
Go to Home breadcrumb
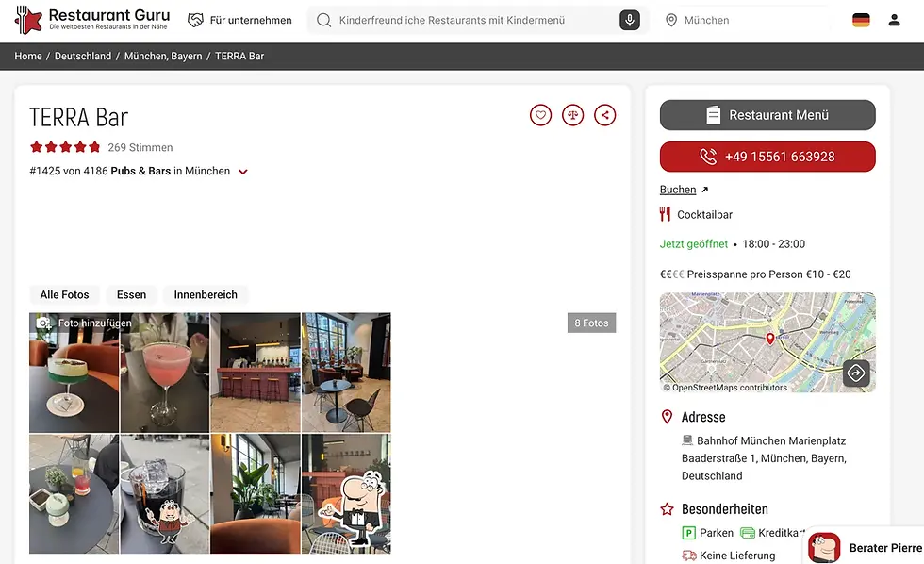(x=28, y=56)
